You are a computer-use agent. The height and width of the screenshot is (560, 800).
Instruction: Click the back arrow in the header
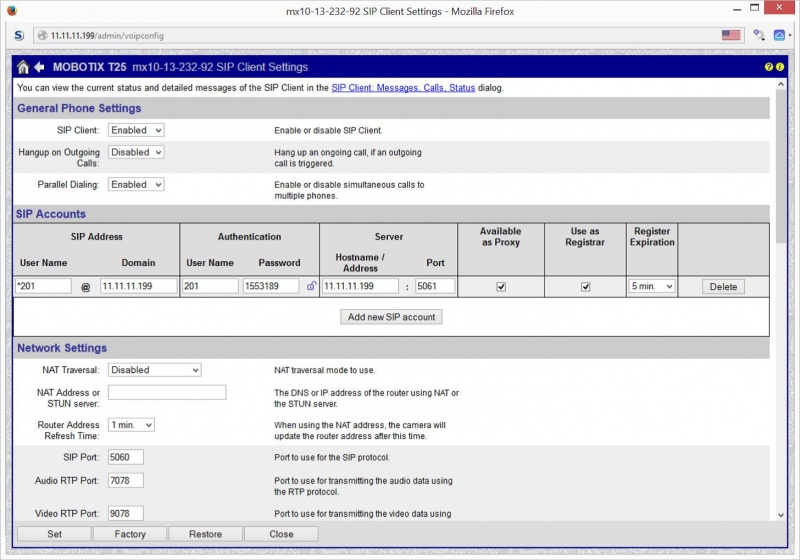tap(39, 67)
